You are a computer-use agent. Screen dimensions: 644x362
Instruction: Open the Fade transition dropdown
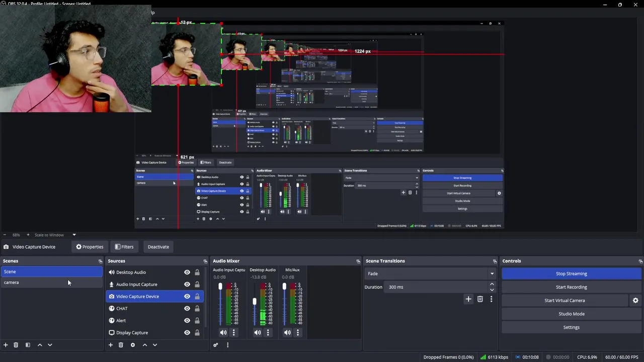(430, 274)
